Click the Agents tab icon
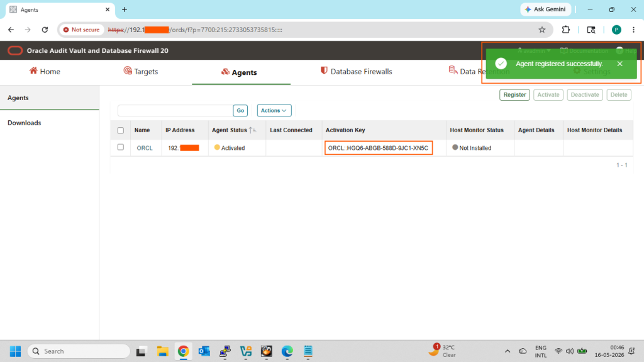The width and height of the screenshot is (644, 362). [225, 72]
